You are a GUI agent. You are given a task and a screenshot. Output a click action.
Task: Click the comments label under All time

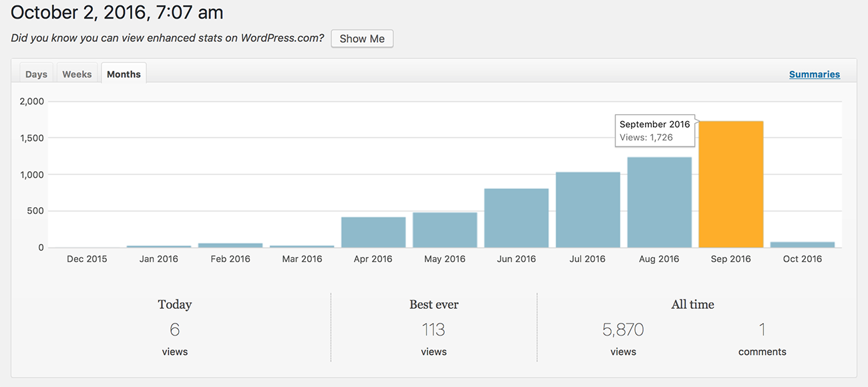pos(763,352)
